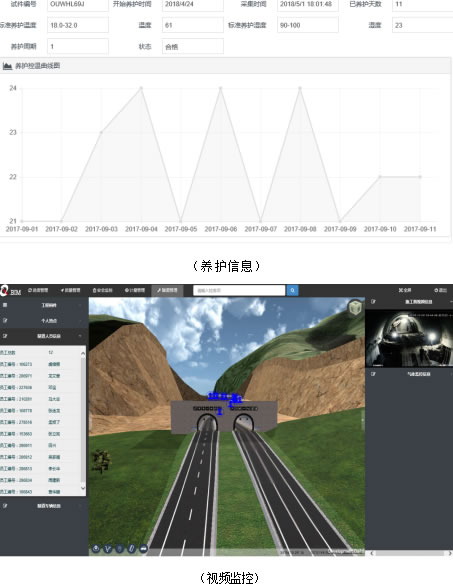Expand the tunnel vehicle info panel
The image size is (453, 584).
pos(80,506)
